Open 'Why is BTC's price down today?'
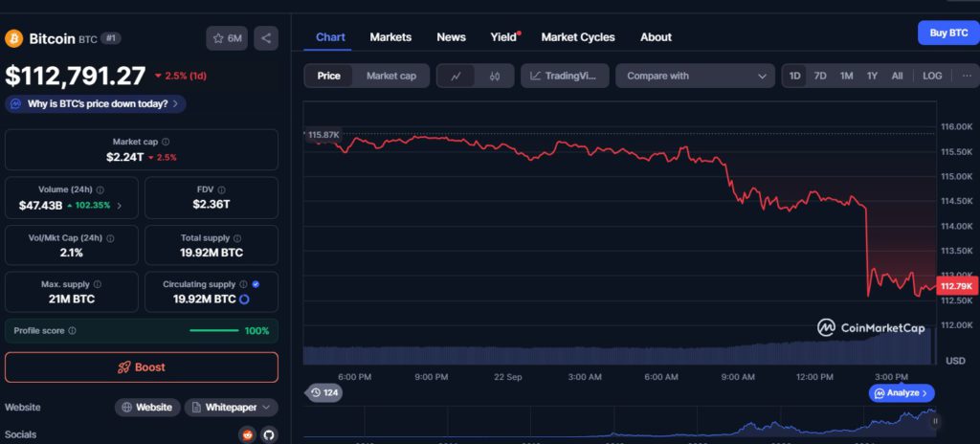 [96, 103]
